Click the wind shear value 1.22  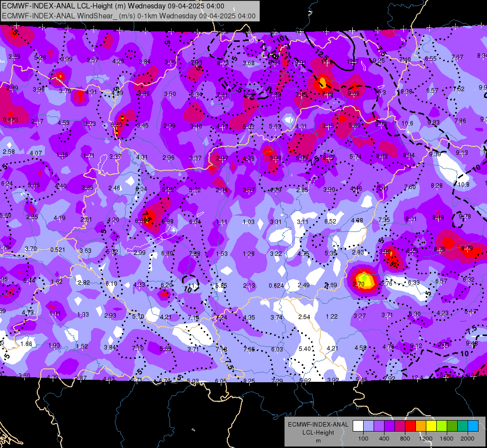tap(332, 316)
